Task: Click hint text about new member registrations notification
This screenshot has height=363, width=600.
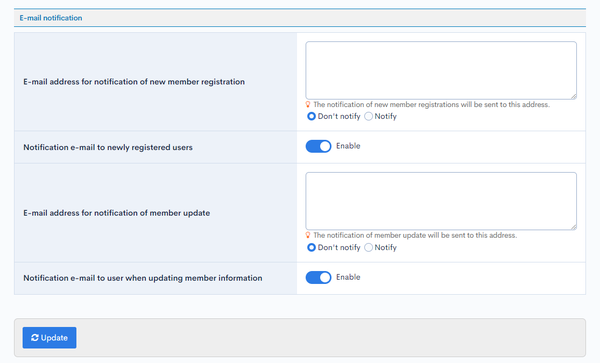Action: click(432, 104)
